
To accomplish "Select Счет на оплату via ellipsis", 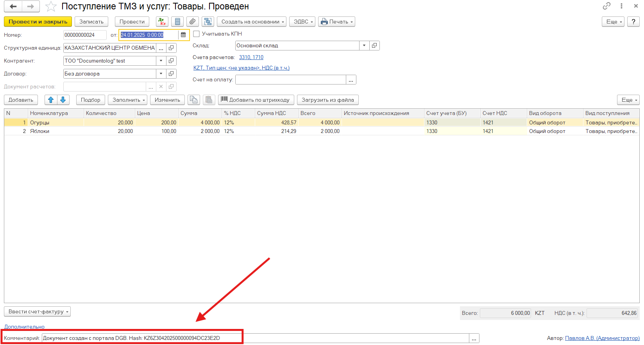I will pos(351,79).
